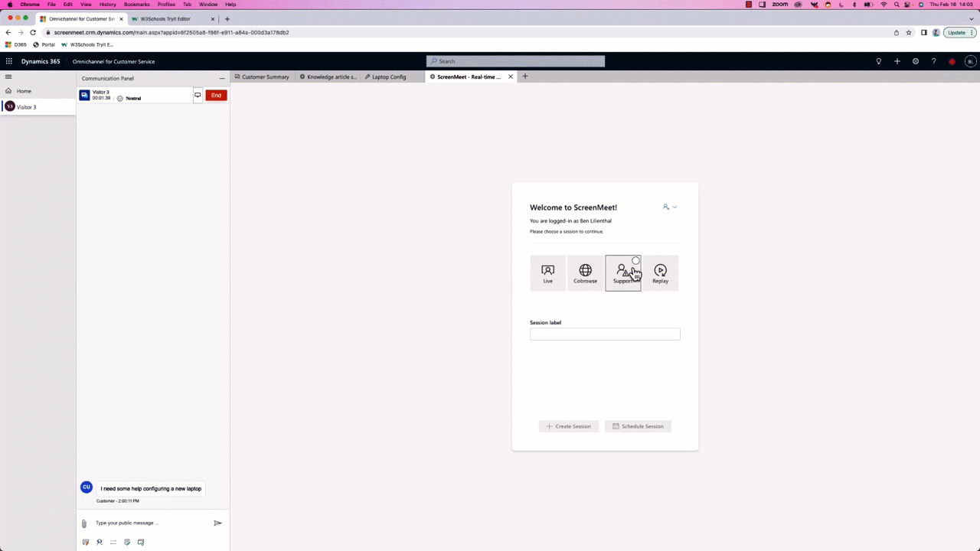Click the customer message about laptop
This screenshot has height=551, width=980.
click(151, 488)
